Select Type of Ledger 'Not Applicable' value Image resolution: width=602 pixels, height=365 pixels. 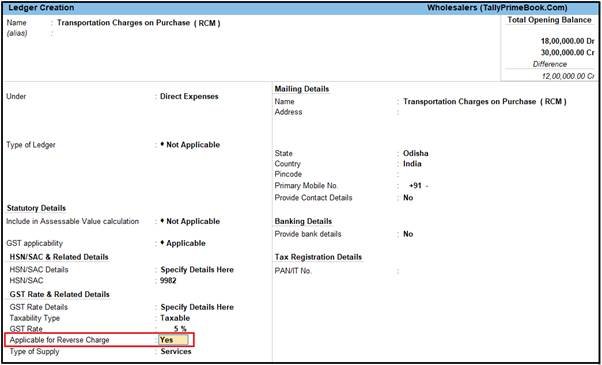pos(190,145)
